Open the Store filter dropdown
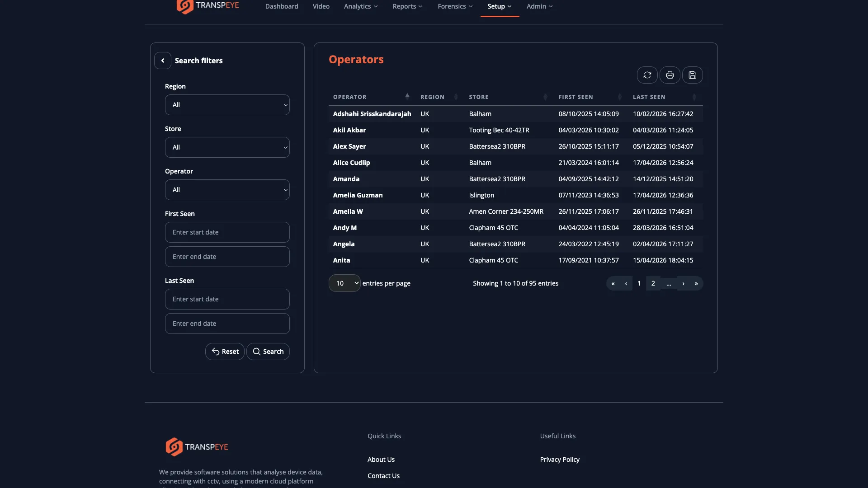The height and width of the screenshot is (488, 868). (227, 147)
